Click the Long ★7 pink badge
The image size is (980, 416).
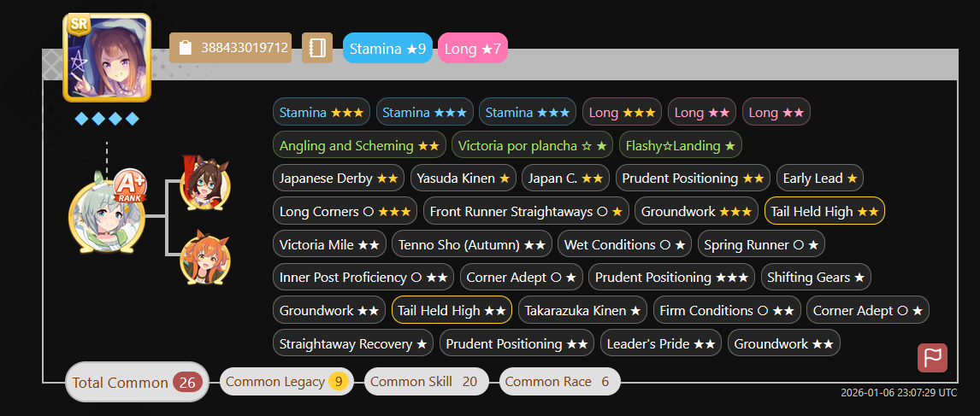[x=473, y=48]
